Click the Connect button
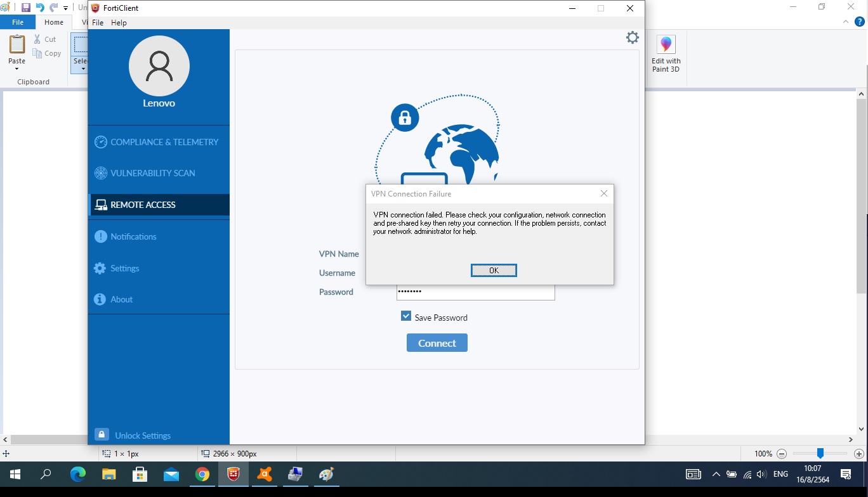 click(437, 343)
